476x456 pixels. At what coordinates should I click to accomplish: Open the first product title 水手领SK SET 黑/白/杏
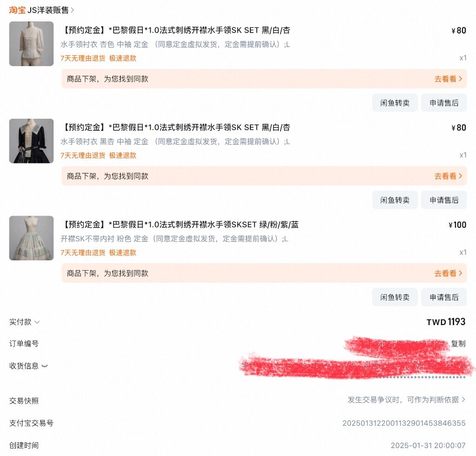tap(176, 30)
